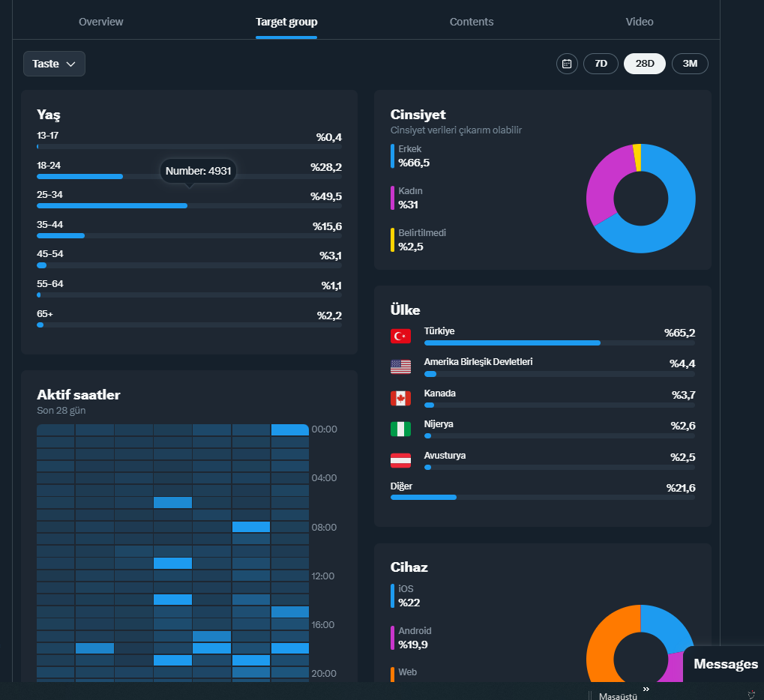Select the 28D time range

pos(645,64)
